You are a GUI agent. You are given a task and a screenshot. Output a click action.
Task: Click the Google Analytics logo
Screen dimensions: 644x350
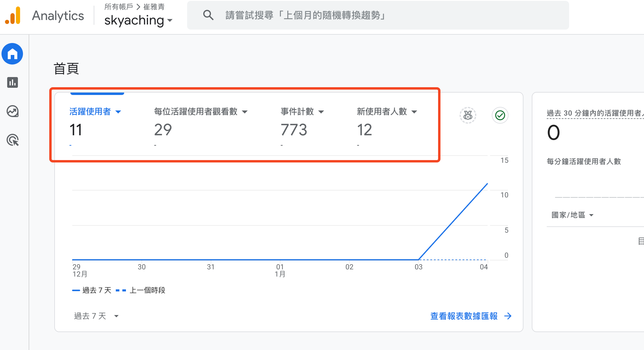(x=13, y=15)
